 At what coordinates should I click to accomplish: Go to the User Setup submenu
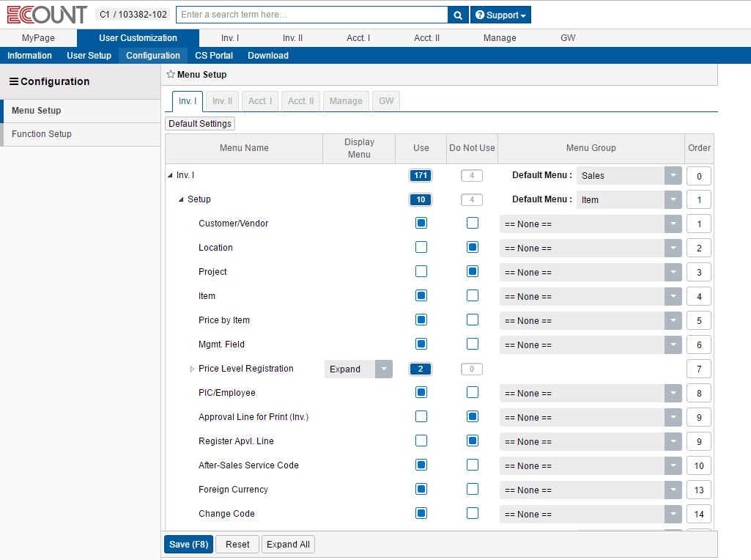point(89,56)
